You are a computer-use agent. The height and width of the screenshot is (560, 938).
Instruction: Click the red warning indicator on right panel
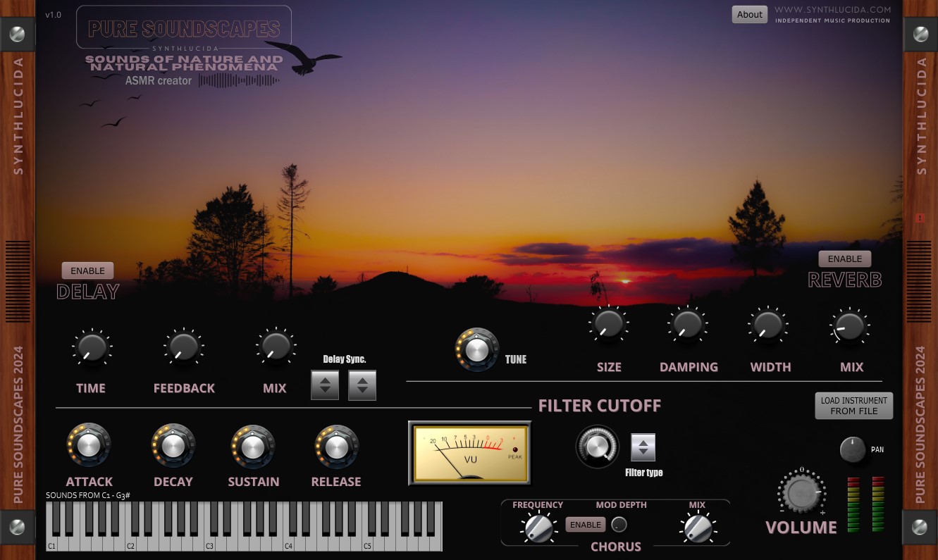[x=920, y=218]
